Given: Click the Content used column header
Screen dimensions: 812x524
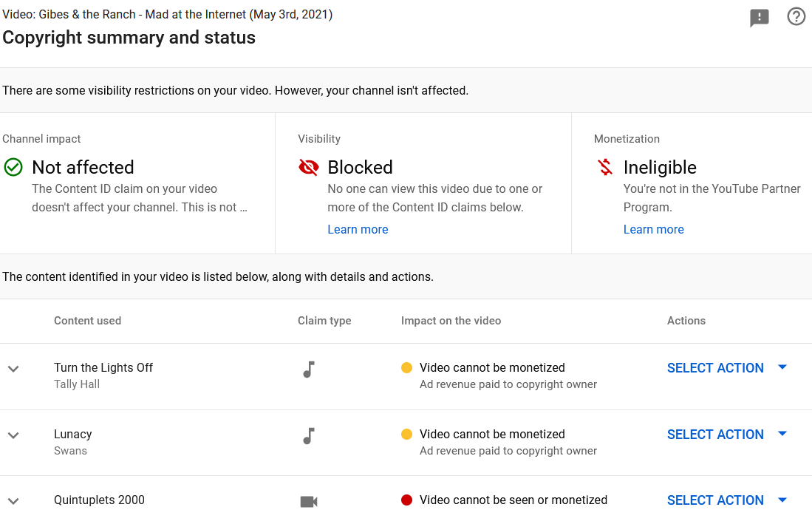Looking at the screenshot, I should (87, 321).
